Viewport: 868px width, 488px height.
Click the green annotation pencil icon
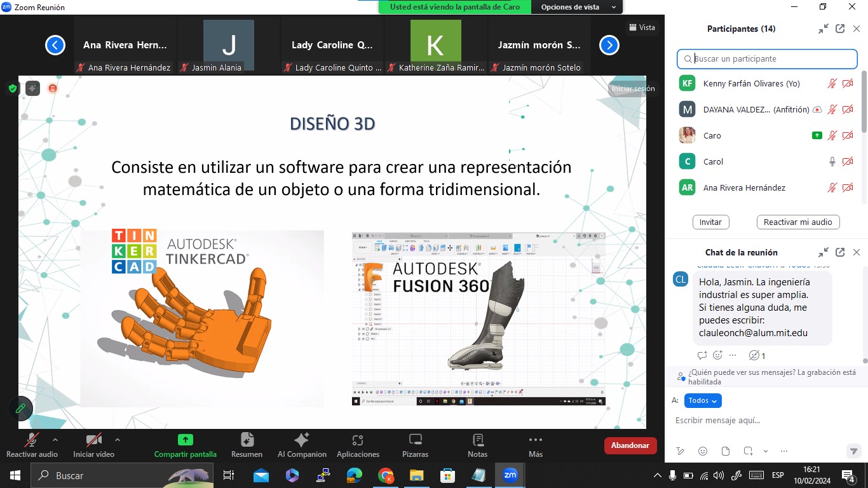click(x=21, y=408)
